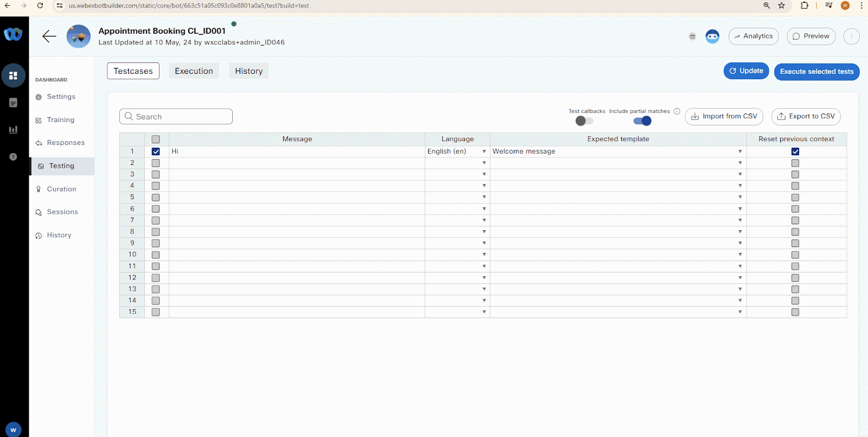The width and height of the screenshot is (868, 437).
Task: Uncheck the row 1 selection checkbox
Action: pos(156,151)
